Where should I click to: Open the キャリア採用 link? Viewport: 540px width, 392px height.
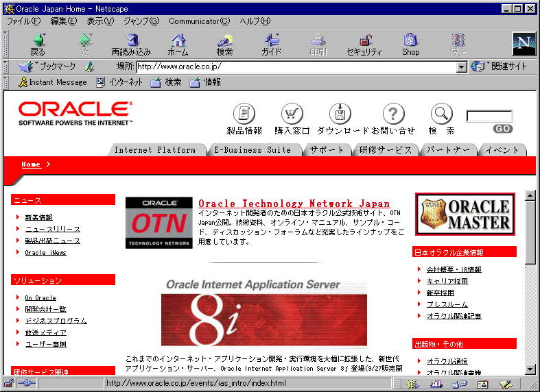pyautogui.click(x=447, y=281)
